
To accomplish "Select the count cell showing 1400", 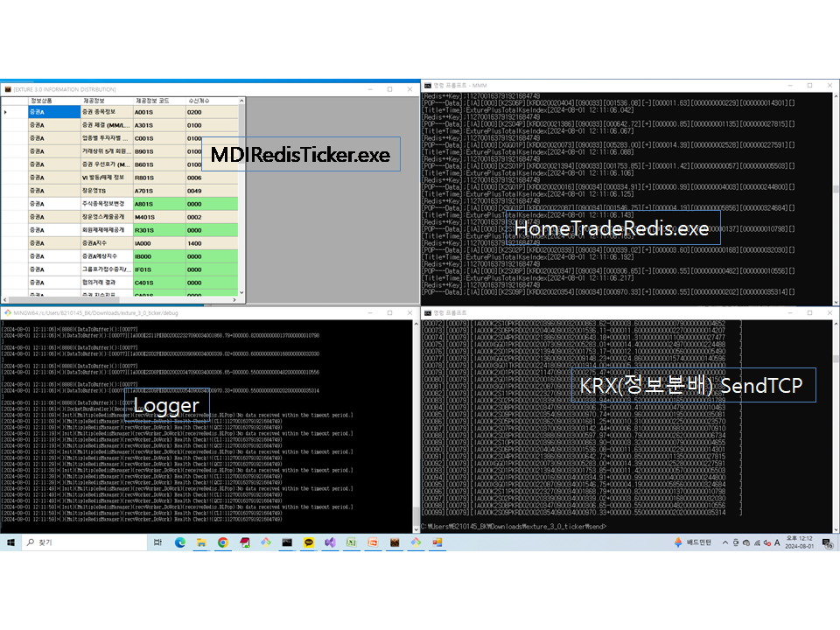I will [x=212, y=243].
